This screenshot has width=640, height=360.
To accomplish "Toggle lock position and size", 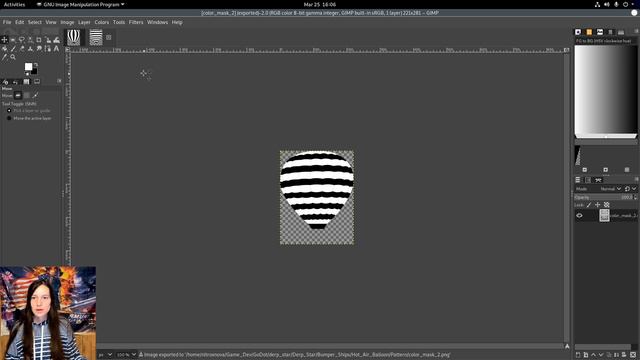I will [598, 205].
